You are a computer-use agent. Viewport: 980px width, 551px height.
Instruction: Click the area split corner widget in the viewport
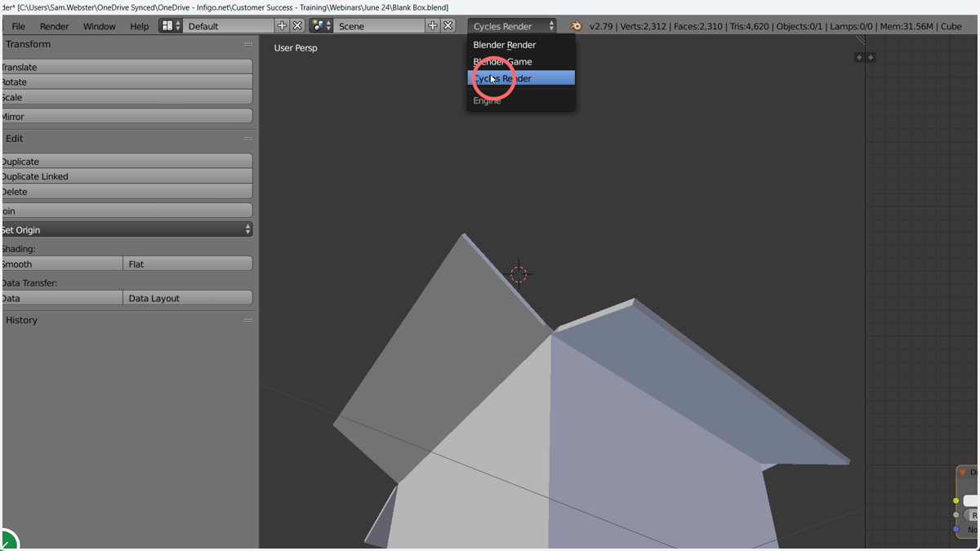pos(860,40)
